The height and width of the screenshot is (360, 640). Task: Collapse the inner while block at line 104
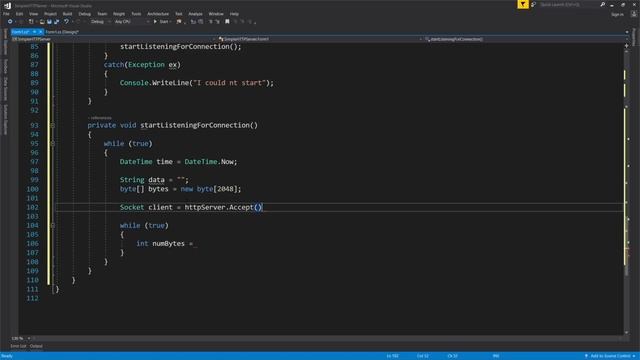pyautogui.click(x=53, y=225)
